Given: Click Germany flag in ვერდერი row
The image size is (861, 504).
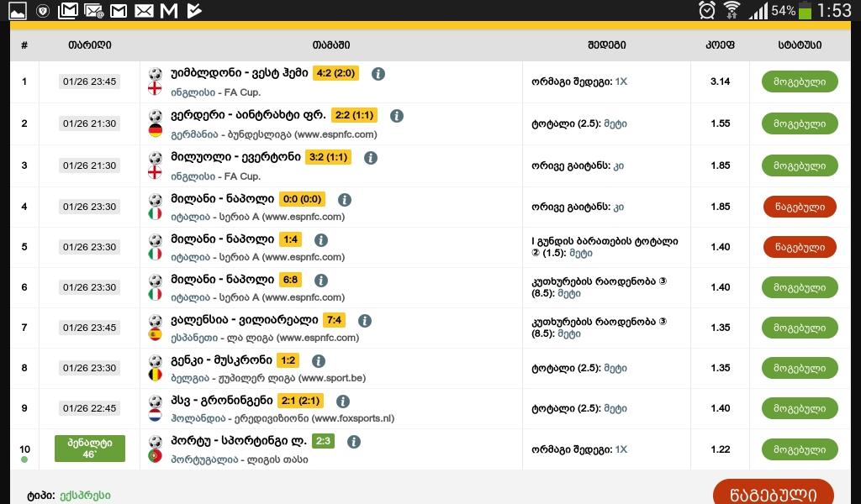Looking at the screenshot, I should [x=156, y=130].
